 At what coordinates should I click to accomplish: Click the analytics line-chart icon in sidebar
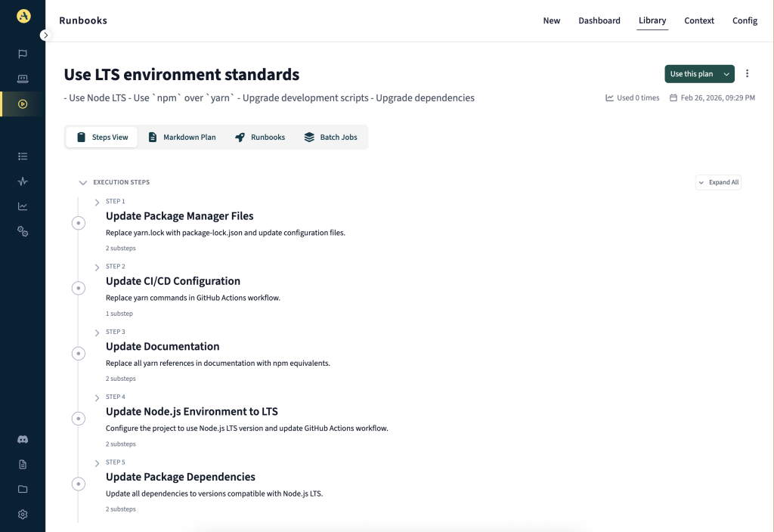[22, 206]
